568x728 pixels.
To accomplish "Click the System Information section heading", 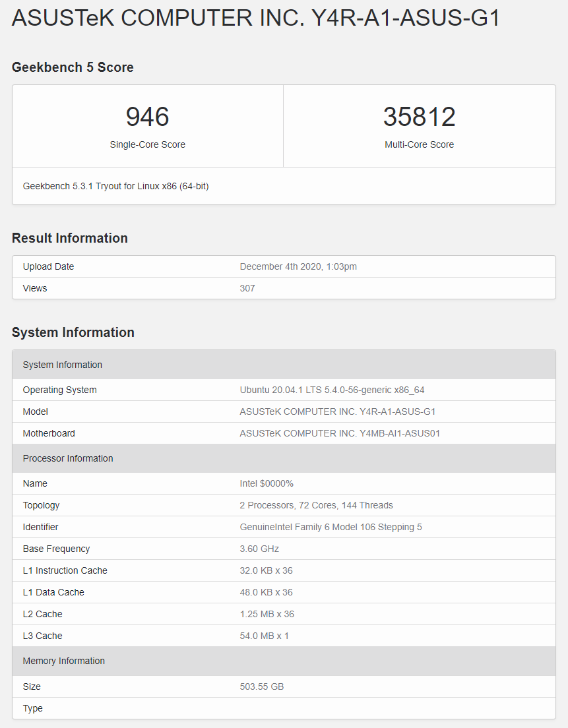I will pyautogui.click(x=73, y=332).
